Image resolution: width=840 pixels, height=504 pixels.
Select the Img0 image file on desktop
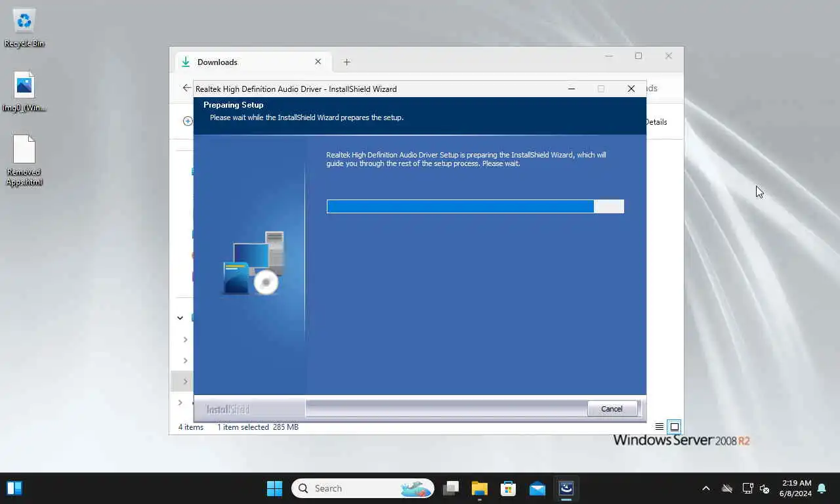tap(24, 92)
